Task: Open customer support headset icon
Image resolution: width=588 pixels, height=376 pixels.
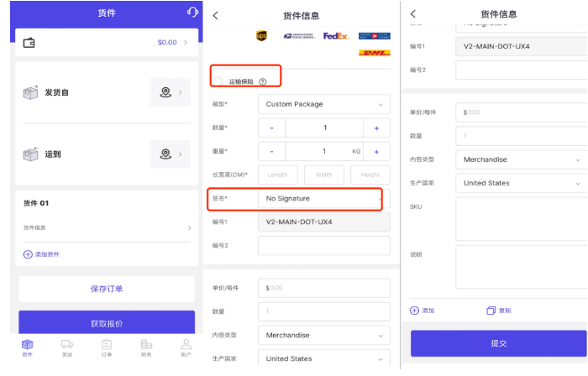Action: click(x=192, y=12)
